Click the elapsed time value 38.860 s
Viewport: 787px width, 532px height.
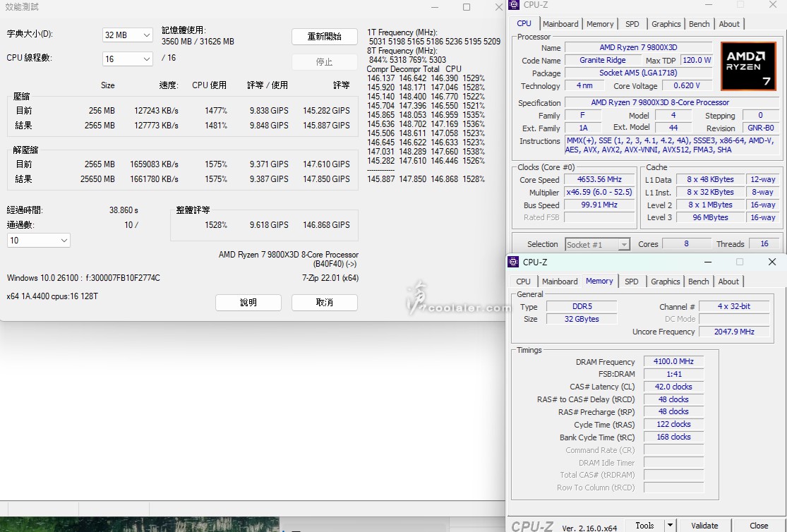point(124,210)
